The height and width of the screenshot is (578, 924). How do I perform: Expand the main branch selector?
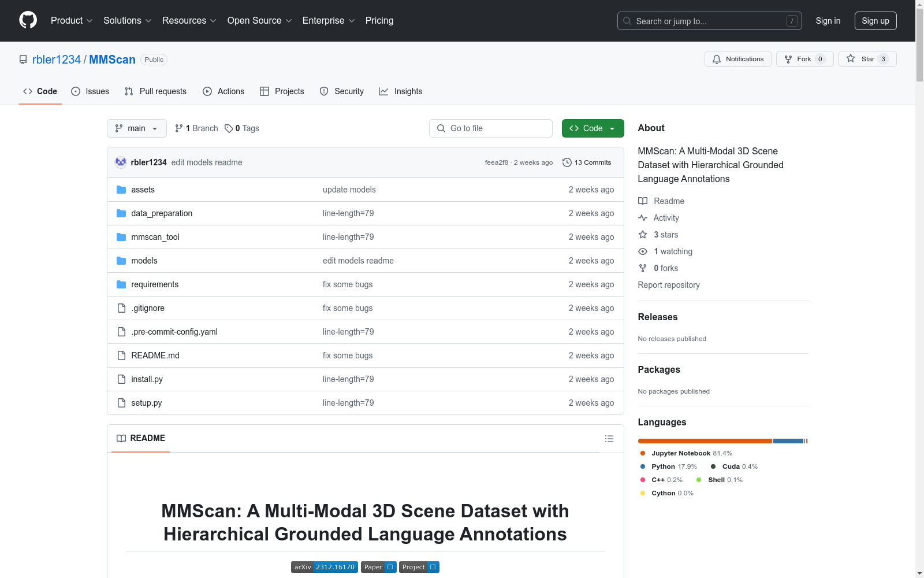[x=136, y=128]
